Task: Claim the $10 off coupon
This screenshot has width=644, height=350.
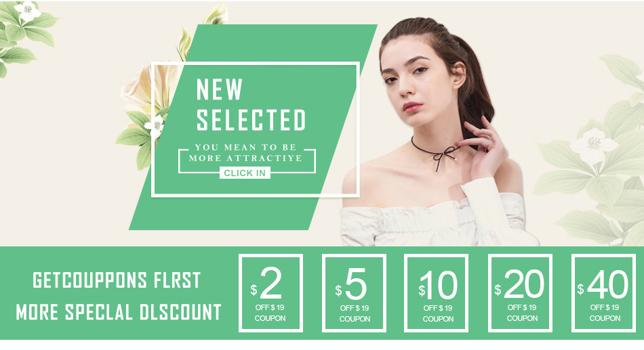Action: tap(436, 293)
